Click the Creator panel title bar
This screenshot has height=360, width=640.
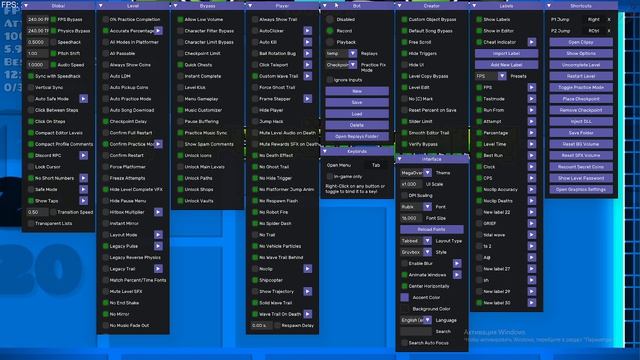(x=431, y=6)
